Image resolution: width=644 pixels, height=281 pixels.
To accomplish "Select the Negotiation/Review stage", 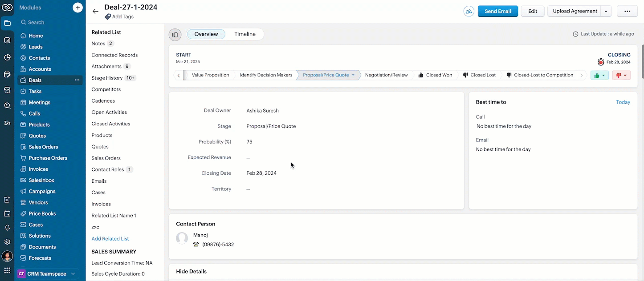I will coord(386,75).
